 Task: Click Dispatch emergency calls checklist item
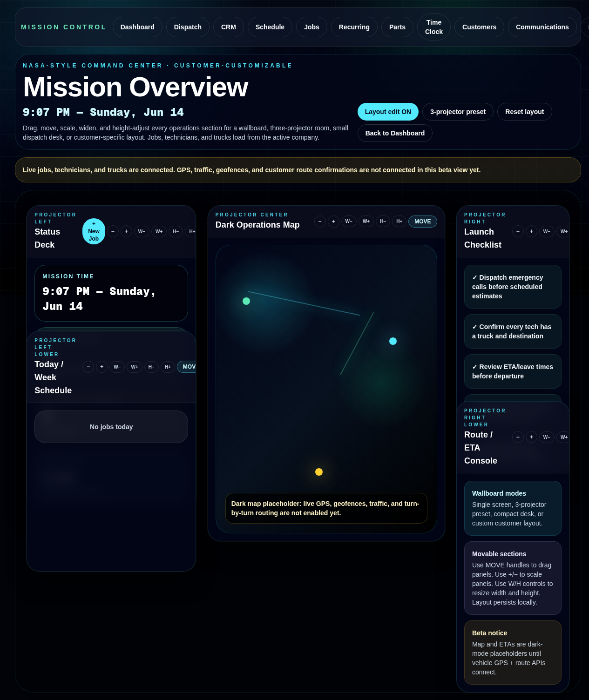(x=513, y=287)
